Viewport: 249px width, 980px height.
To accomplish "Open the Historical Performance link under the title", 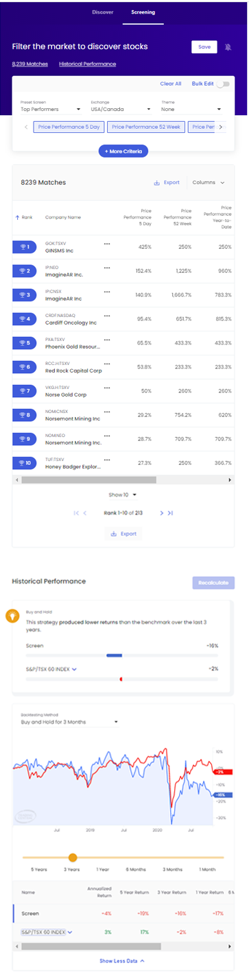I will [x=88, y=64].
